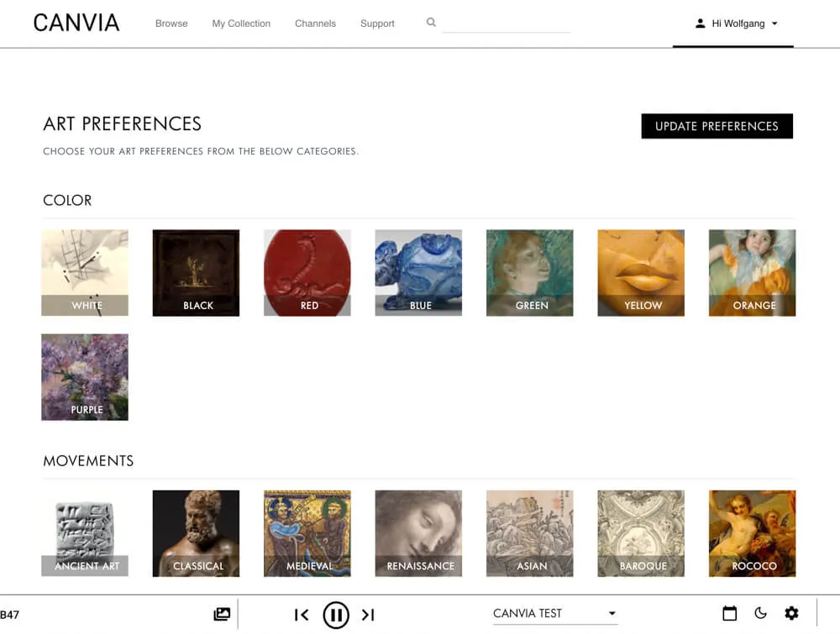Screen dimensions: 840x634
Task: Toggle the Blue color preference
Action: pos(418,273)
